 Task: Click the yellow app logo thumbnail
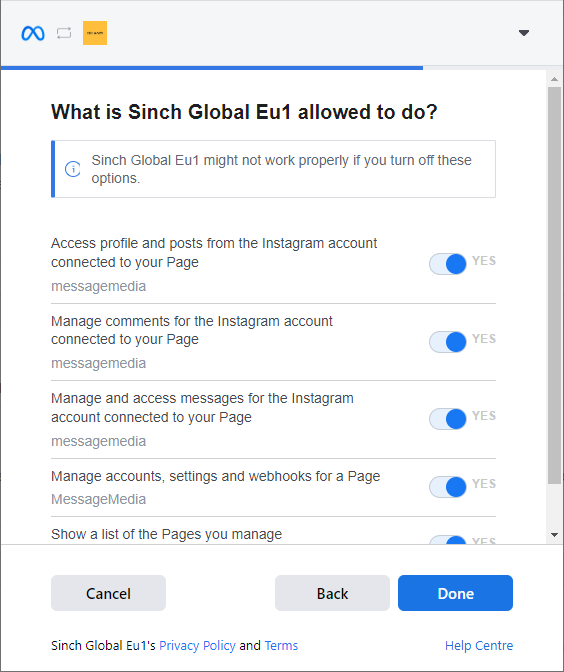[95, 33]
